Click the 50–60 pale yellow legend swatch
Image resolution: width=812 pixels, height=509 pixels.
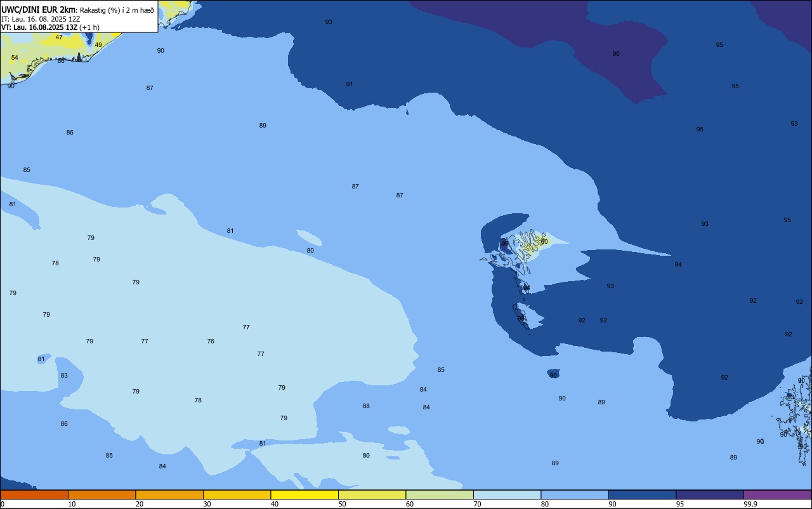tap(372, 494)
